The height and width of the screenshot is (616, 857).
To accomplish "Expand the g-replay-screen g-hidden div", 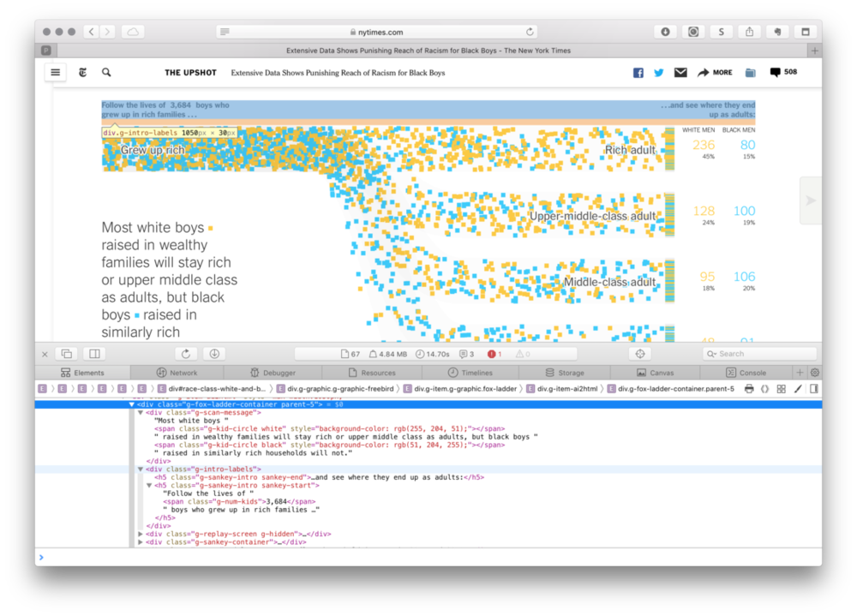I will point(141,534).
